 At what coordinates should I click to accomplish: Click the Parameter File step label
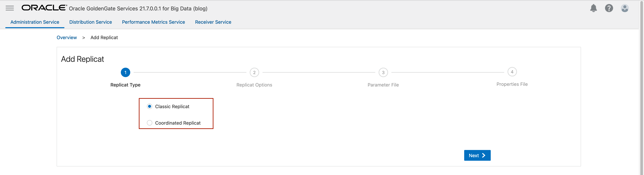tap(383, 85)
